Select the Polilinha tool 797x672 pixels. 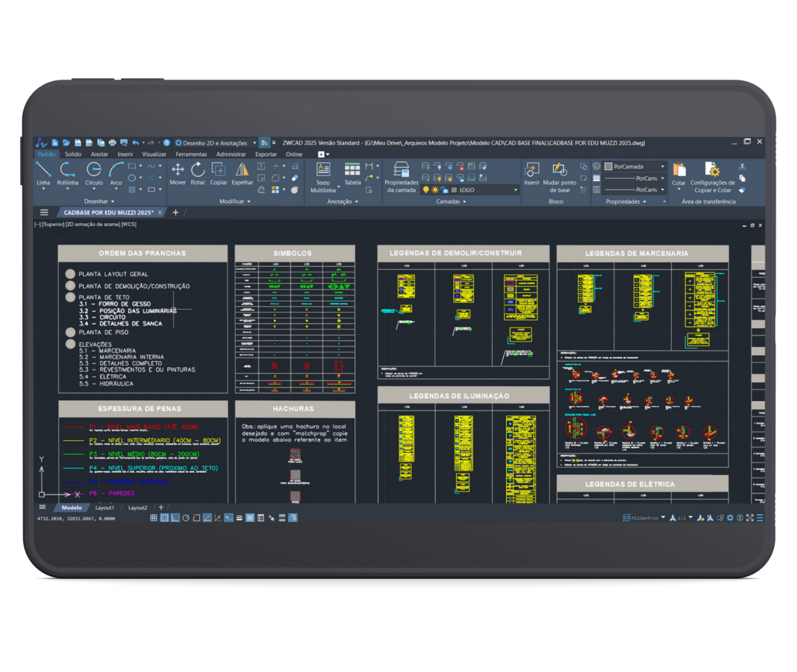point(67,174)
